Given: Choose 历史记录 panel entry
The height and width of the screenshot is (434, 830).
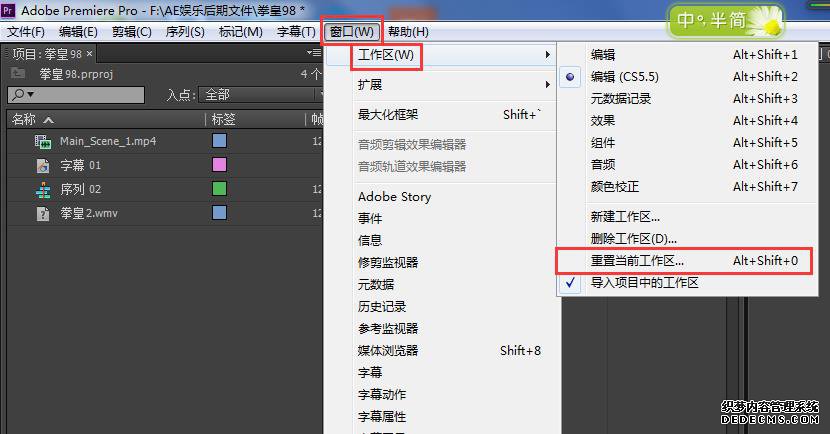Looking at the screenshot, I should [x=382, y=306].
